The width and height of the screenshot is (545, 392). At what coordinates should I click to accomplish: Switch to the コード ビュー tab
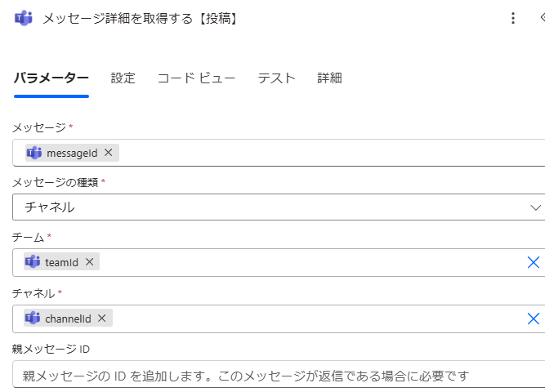(196, 78)
